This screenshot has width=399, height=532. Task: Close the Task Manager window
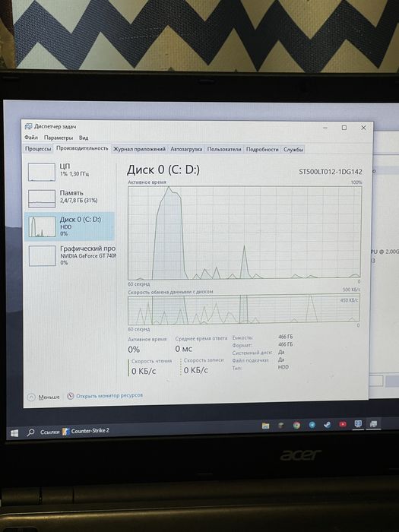[x=363, y=128]
